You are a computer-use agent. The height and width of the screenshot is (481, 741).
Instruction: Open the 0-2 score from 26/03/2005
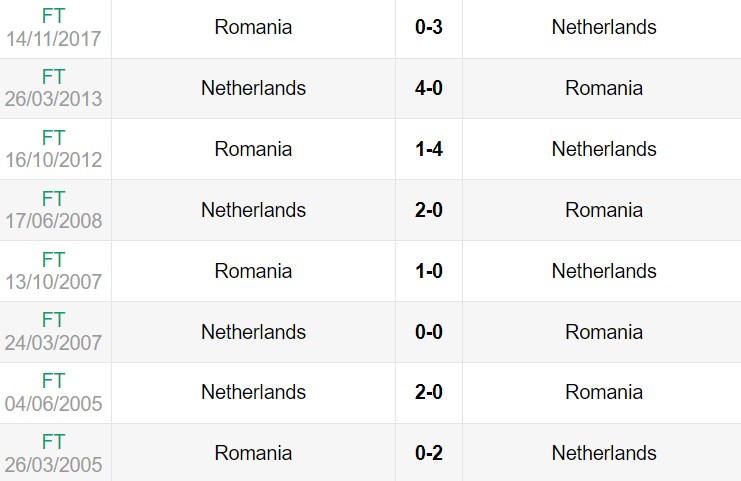(429, 454)
